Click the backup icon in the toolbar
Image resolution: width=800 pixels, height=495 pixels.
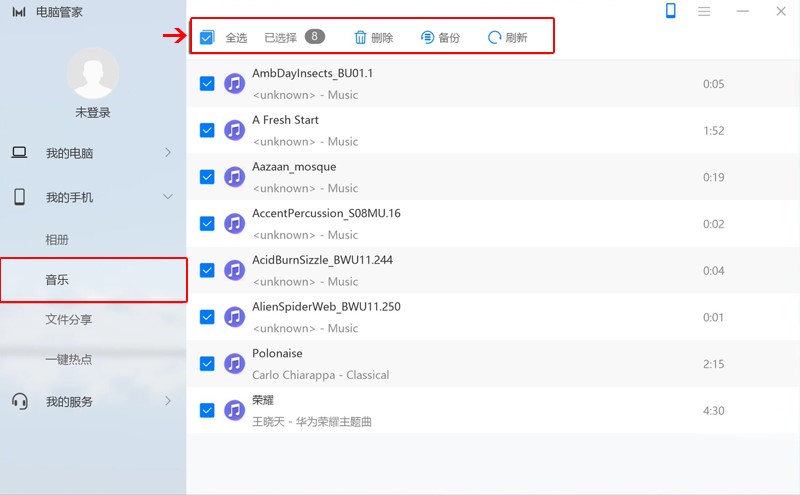point(428,38)
